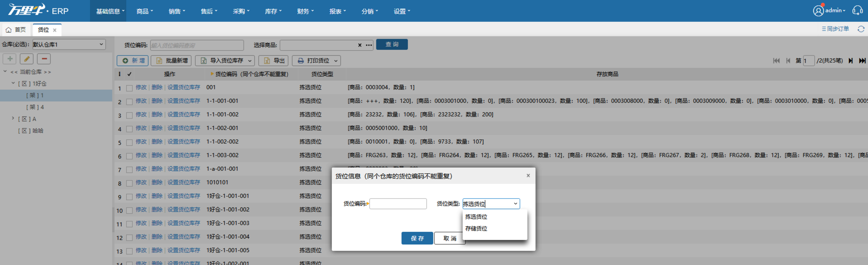Click the 保存 button in dialog
Viewport: 868px width, 265px height.
[417, 238]
